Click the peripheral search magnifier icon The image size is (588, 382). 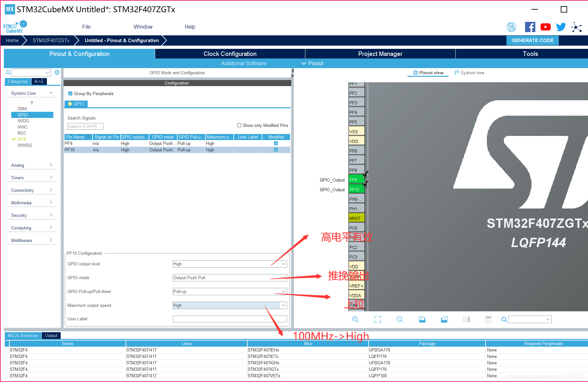tap(8, 73)
